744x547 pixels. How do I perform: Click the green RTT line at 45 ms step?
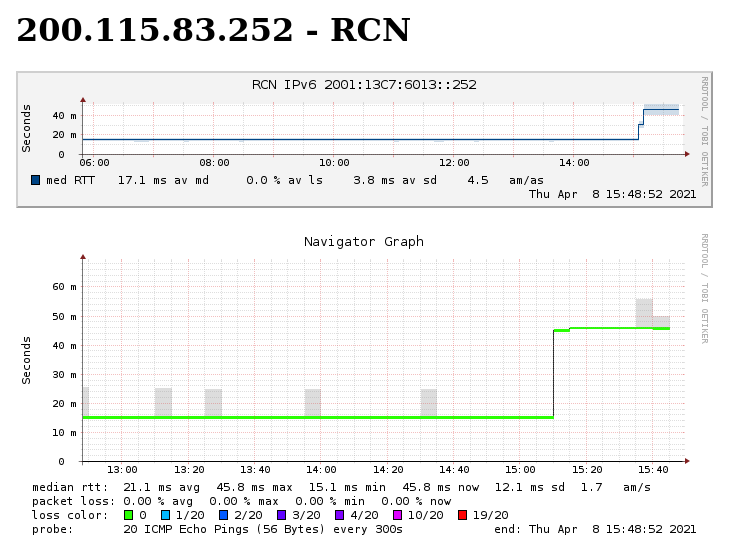(x=610, y=328)
